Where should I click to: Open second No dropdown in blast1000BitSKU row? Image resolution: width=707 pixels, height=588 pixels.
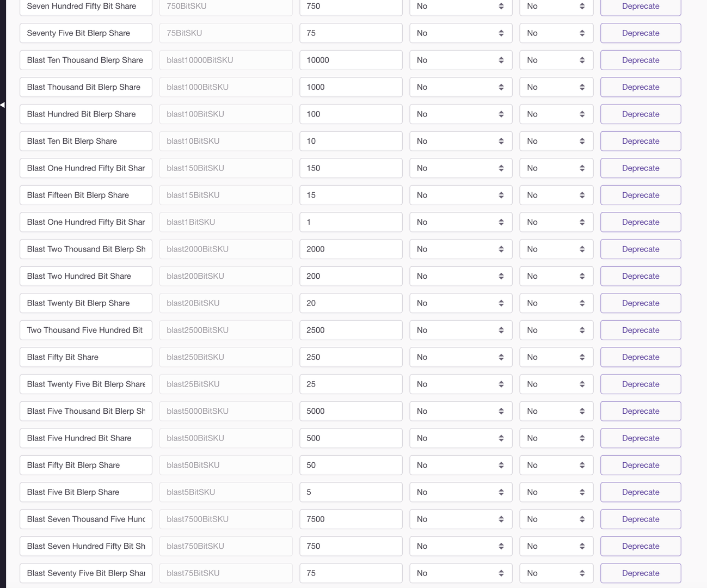click(x=556, y=87)
